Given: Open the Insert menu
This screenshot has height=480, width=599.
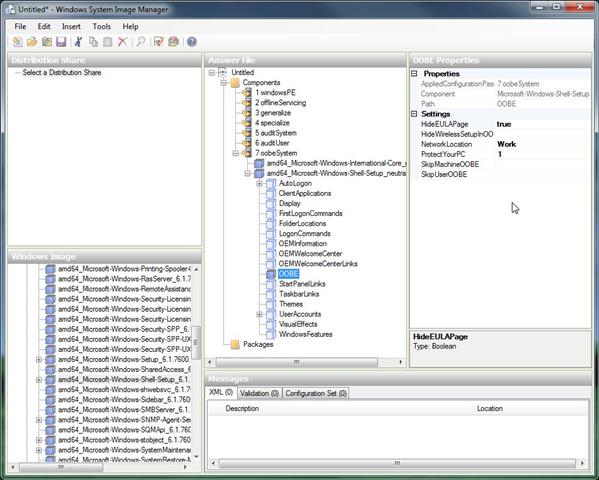Looking at the screenshot, I should point(71,26).
